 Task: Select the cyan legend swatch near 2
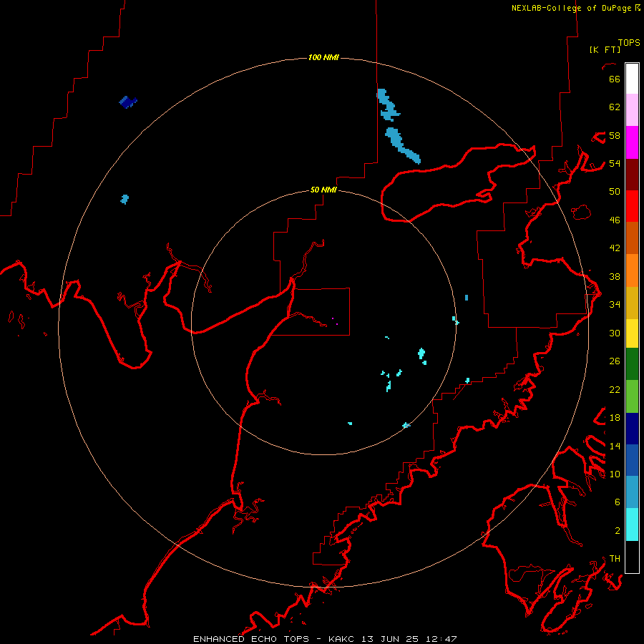(x=632, y=525)
